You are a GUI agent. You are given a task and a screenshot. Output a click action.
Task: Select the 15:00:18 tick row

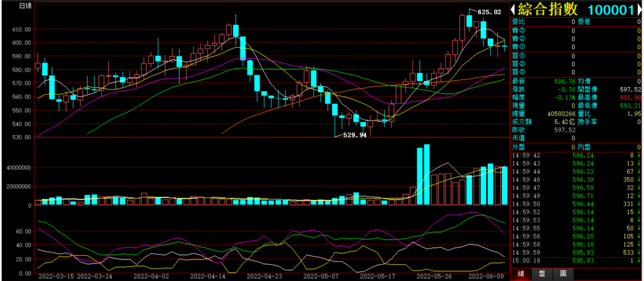[x=576, y=261]
